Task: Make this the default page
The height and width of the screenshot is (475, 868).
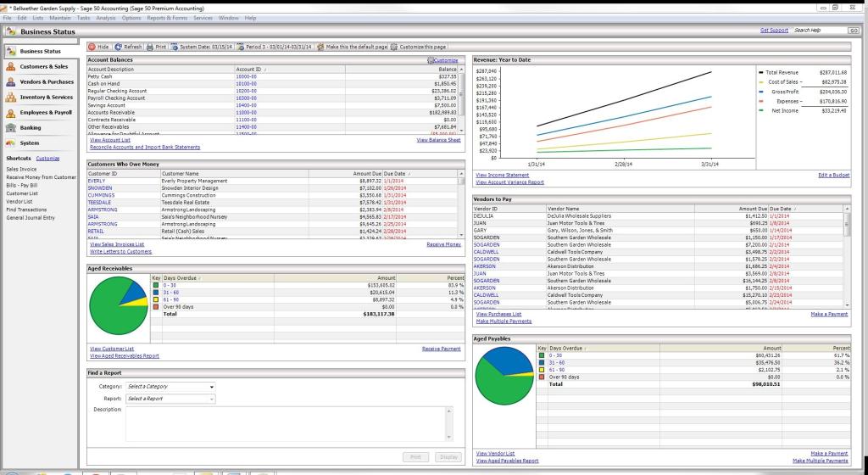Action: [356, 47]
